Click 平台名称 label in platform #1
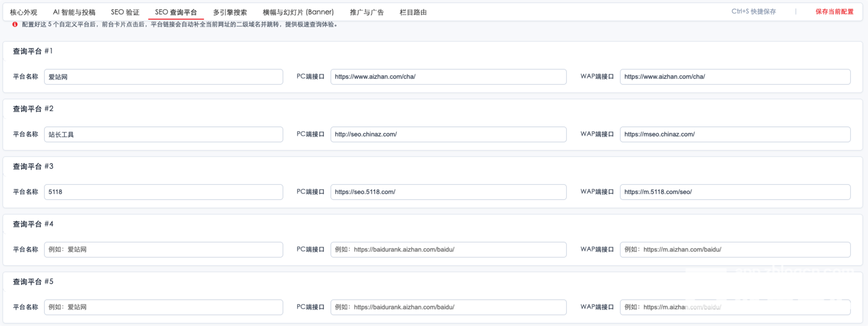This screenshot has height=326, width=868. (25, 77)
